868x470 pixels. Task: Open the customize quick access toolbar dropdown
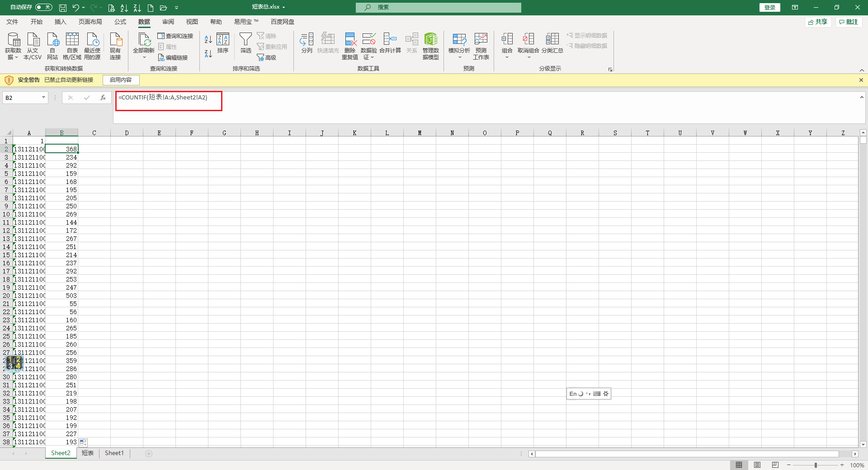tap(176, 8)
